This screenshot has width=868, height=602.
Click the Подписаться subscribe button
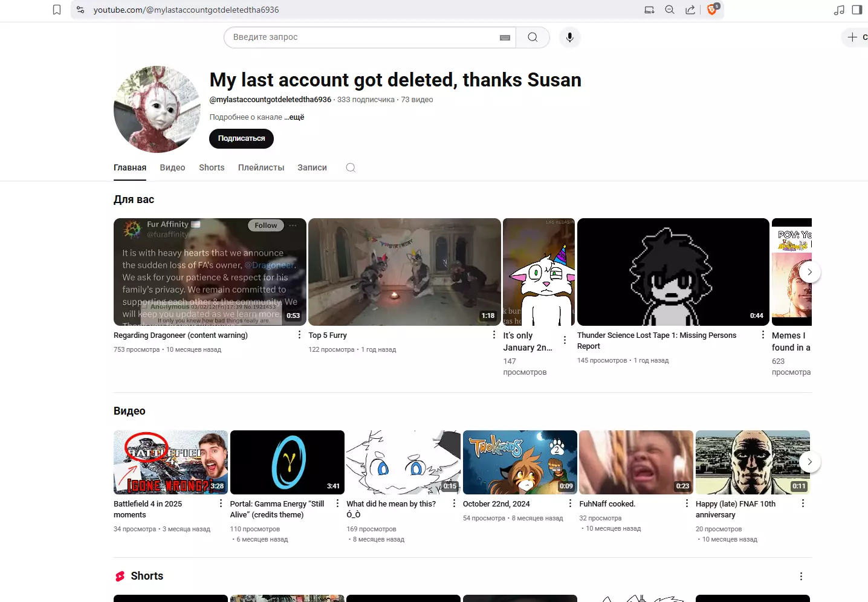pos(241,138)
